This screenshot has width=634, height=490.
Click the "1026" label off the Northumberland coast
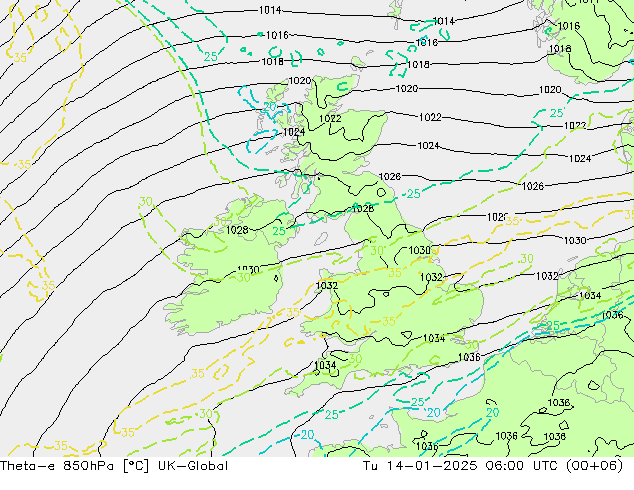tap(390, 177)
